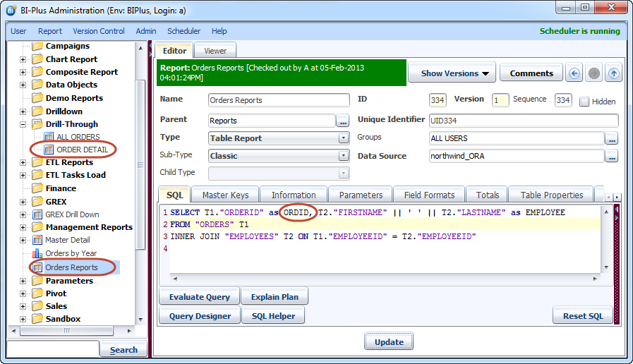This screenshot has width=633, height=364.
Task: Switch to the Parameters tab
Action: tap(361, 195)
